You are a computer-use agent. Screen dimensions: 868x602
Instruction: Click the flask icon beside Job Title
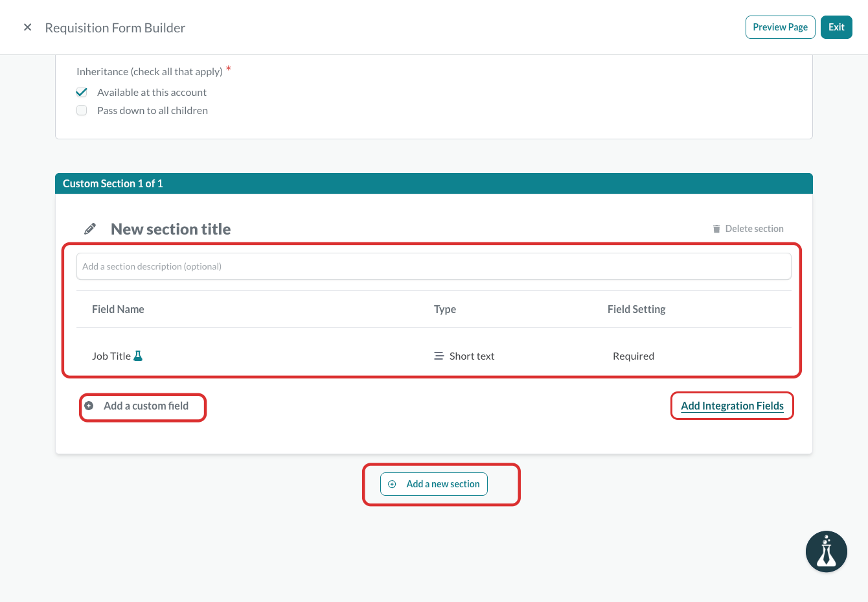pos(138,356)
